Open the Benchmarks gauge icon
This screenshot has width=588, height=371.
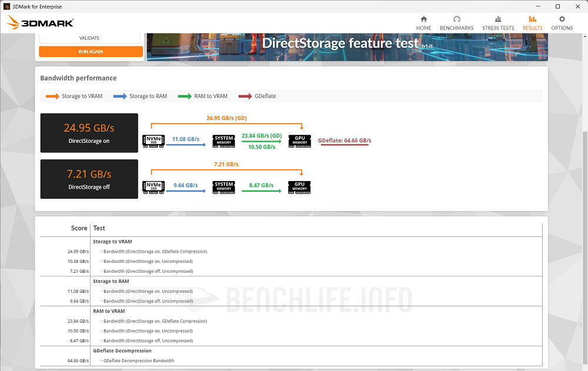click(456, 19)
